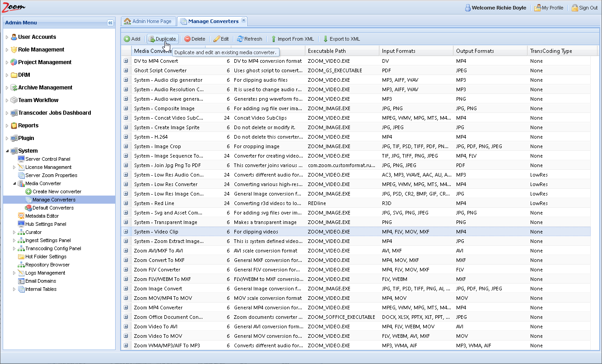Select Manage Converters tree item
The height and width of the screenshot is (364, 602).
click(54, 200)
